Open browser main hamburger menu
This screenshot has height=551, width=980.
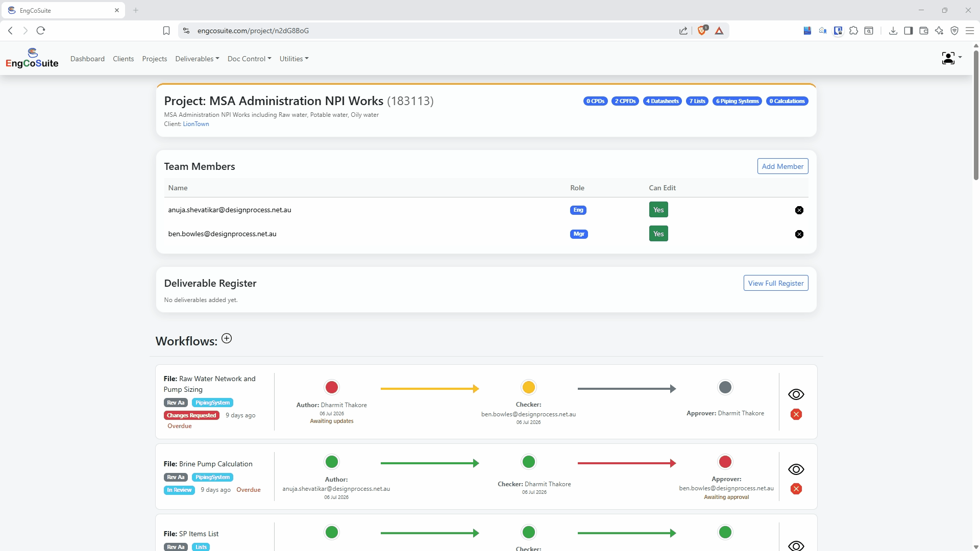[x=970, y=31]
